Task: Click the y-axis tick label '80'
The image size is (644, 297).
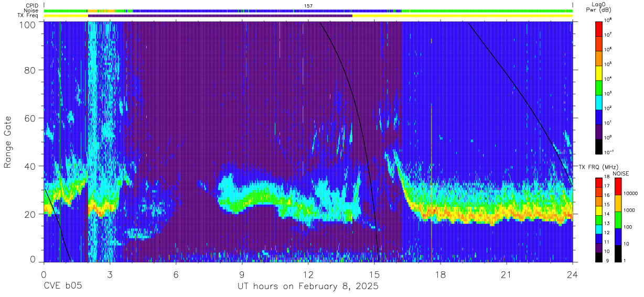Action: pyautogui.click(x=30, y=70)
